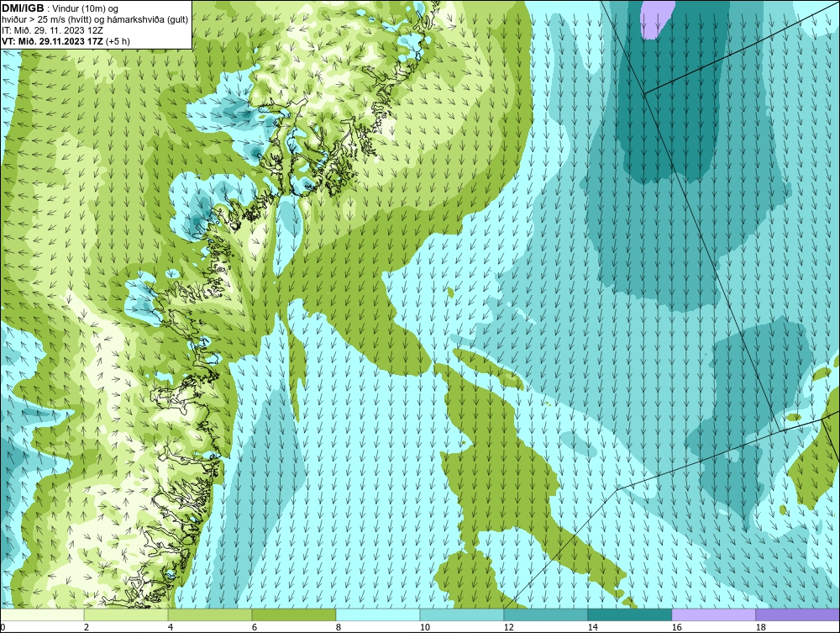
Task: Click the purple legend swatch above 18 m/s
Action: tap(798, 615)
